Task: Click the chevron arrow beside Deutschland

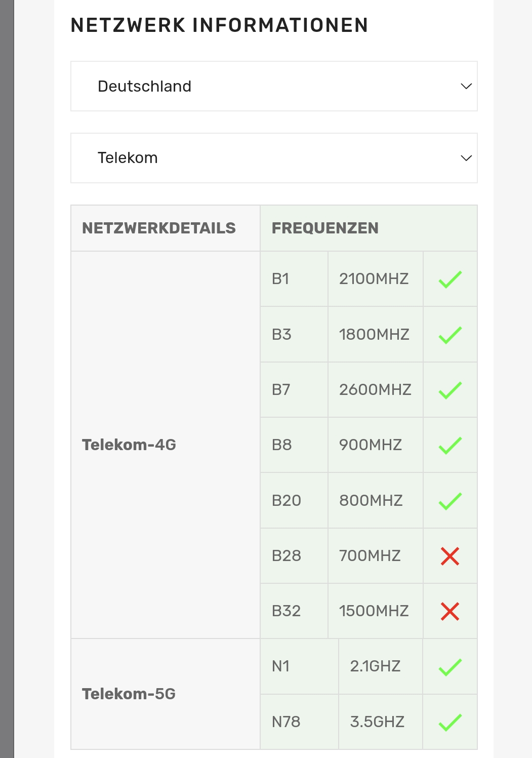Action: click(466, 86)
